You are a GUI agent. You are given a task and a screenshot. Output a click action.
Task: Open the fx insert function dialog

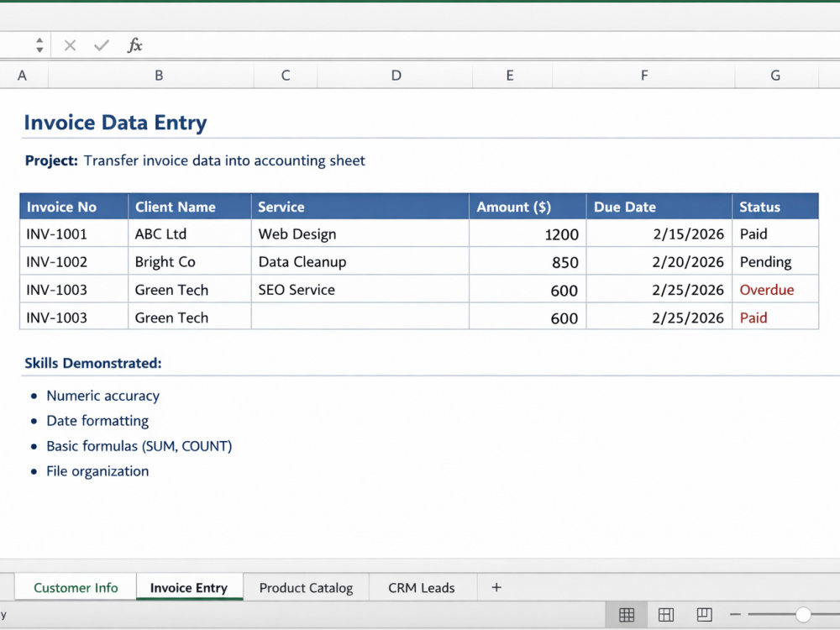pos(134,45)
